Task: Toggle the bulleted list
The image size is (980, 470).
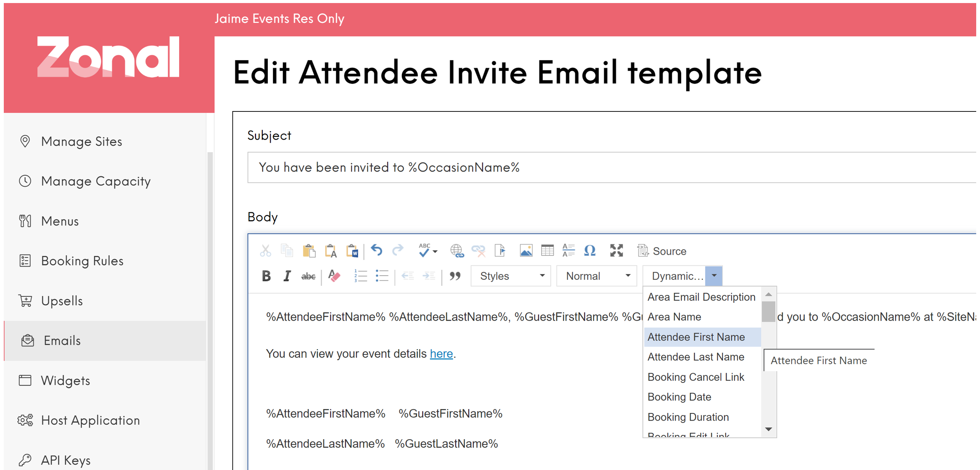Action: [x=381, y=276]
